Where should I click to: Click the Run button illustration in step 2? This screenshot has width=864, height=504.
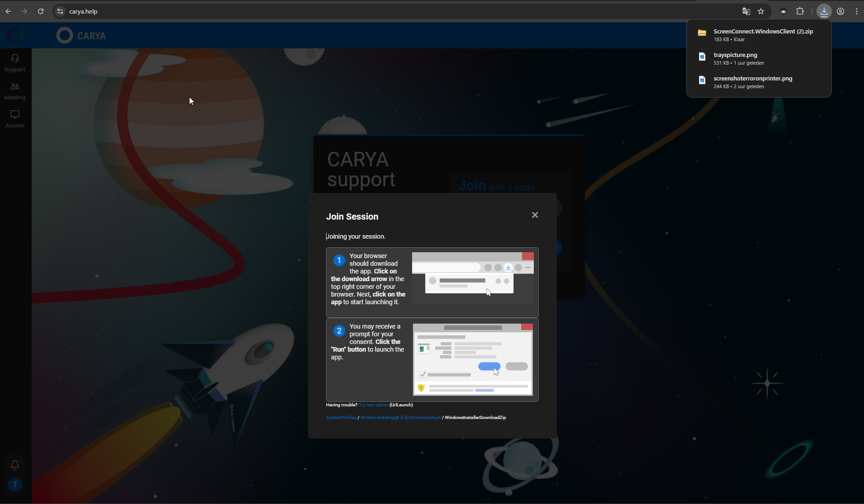[x=489, y=366]
